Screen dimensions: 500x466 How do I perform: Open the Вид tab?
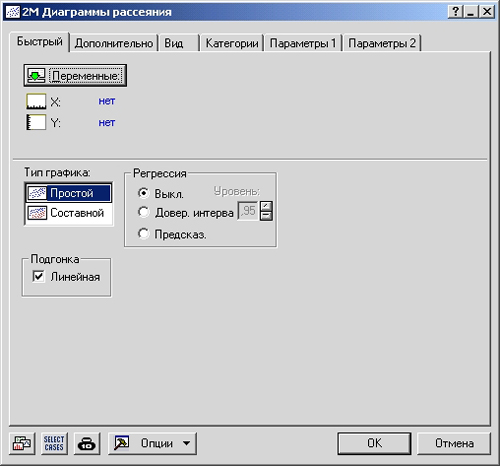click(179, 43)
